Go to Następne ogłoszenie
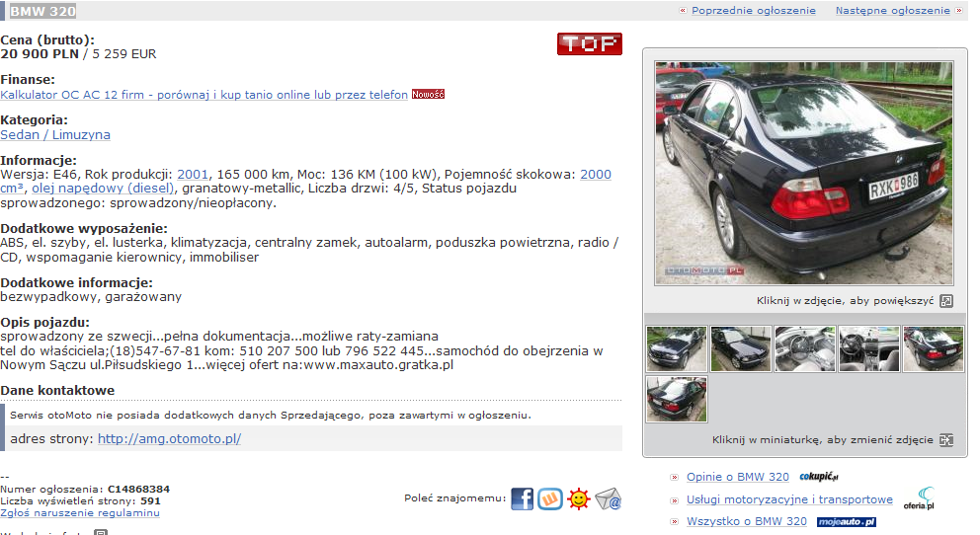This screenshot has width=980, height=535. [x=892, y=11]
